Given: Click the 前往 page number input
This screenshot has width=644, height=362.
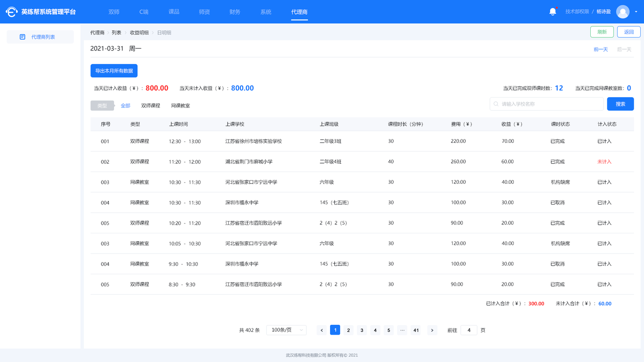Looking at the screenshot, I should [469, 330].
